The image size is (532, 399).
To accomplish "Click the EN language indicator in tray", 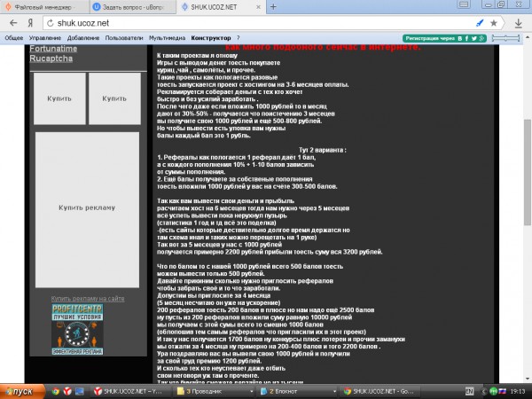I will 470,392.
